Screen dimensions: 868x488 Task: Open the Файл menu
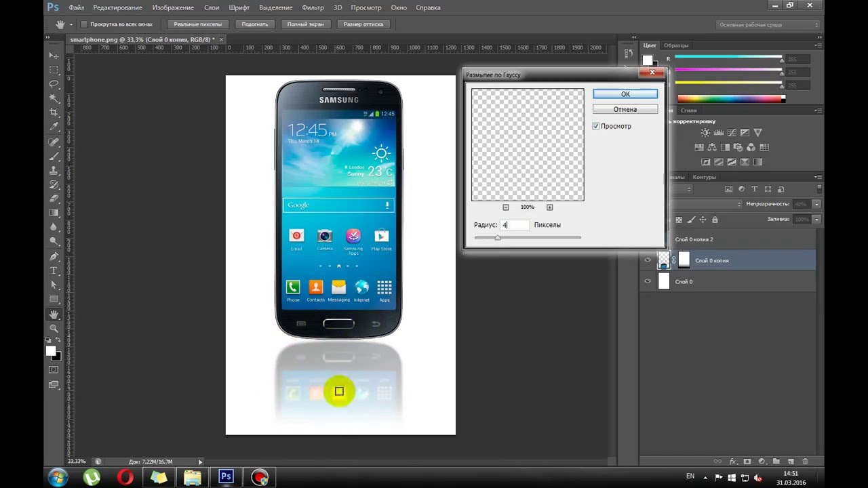click(x=77, y=7)
